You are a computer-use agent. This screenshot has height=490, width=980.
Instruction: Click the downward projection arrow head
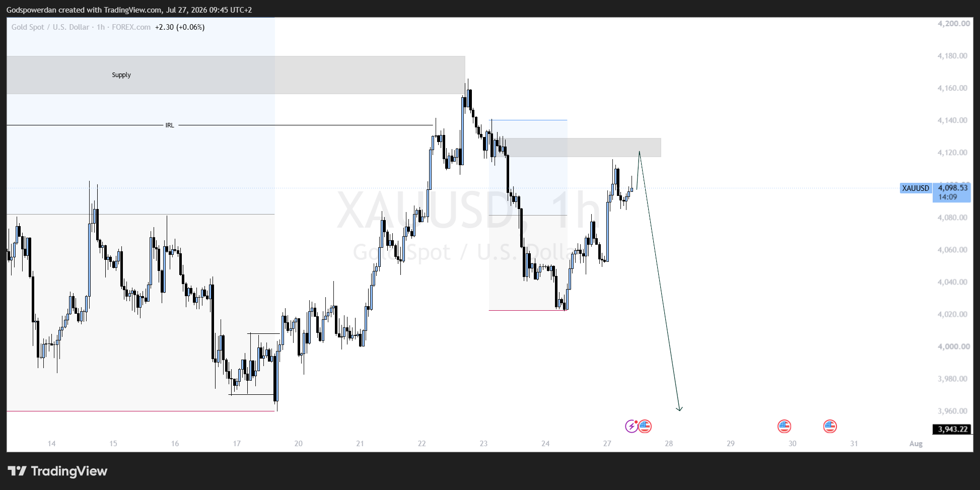pyautogui.click(x=679, y=408)
